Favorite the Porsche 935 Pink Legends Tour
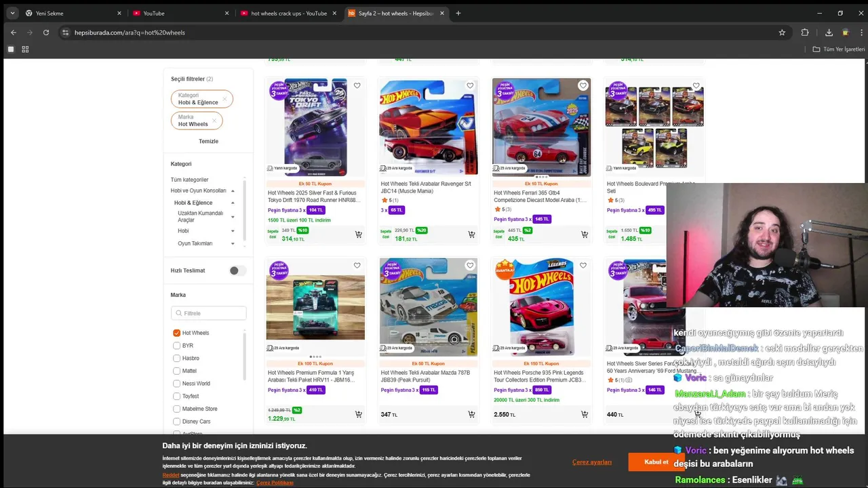The width and height of the screenshot is (868, 488). click(x=583, y=266)
